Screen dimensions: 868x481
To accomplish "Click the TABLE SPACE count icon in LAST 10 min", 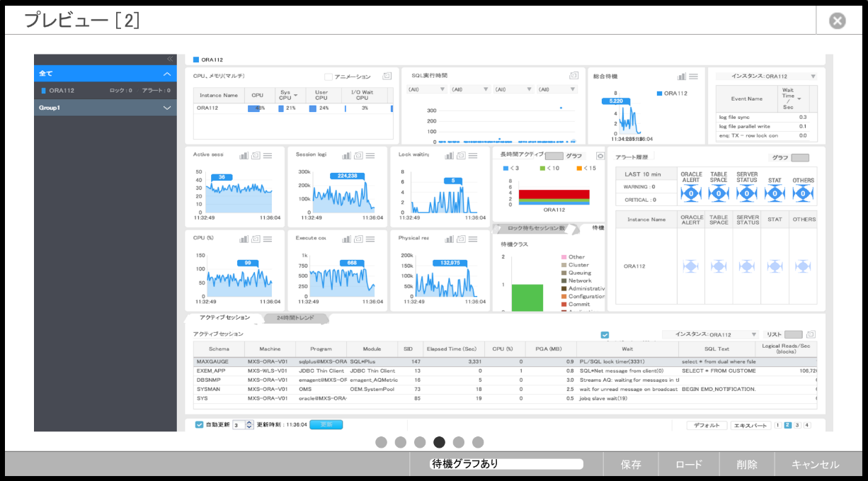I will click(719, 193).
